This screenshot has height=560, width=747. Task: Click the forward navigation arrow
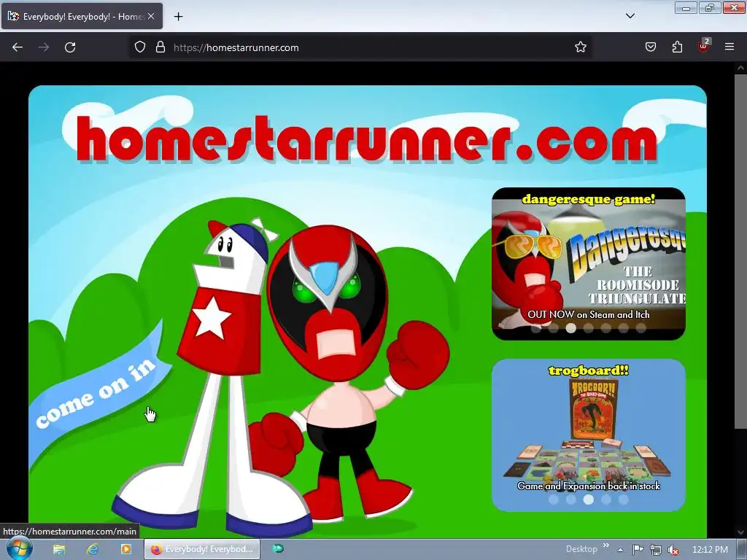point(44,47)
